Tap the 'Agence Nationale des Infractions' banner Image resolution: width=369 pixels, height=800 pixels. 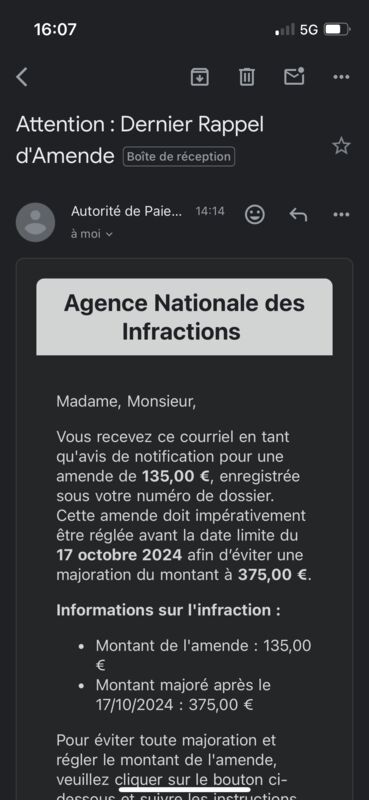click(x=184, y=317)
